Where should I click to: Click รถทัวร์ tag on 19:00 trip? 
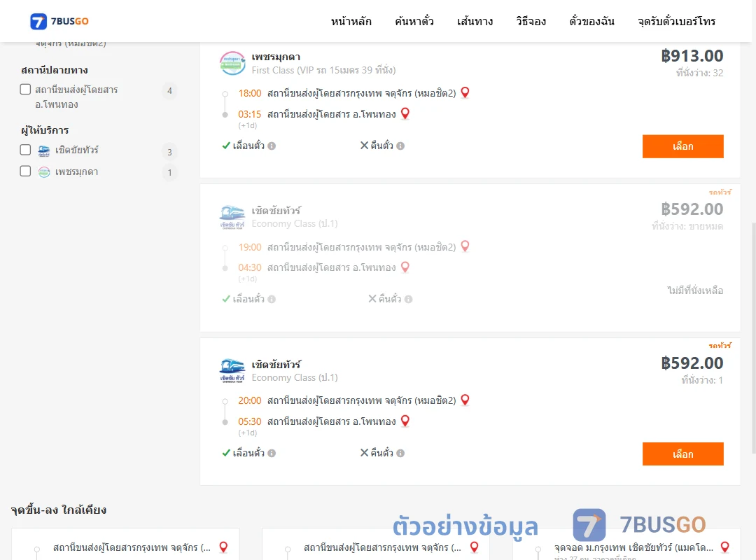[x=720, y=192]
